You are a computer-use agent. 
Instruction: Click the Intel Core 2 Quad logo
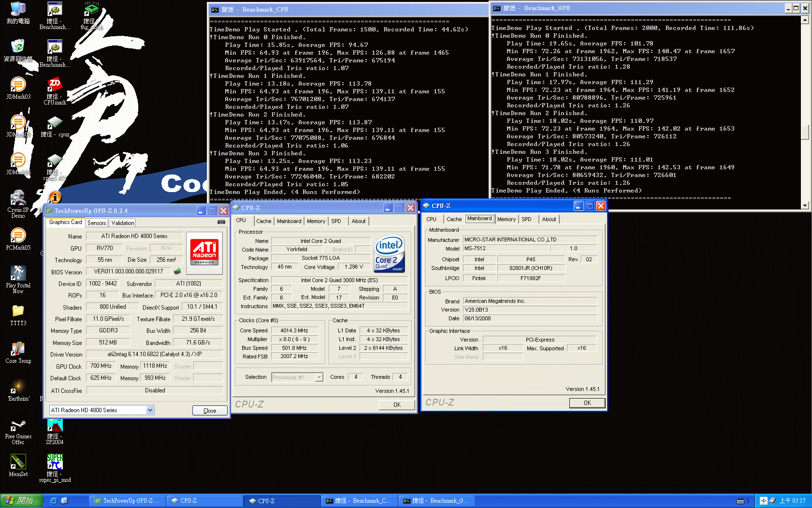[389, 254]
